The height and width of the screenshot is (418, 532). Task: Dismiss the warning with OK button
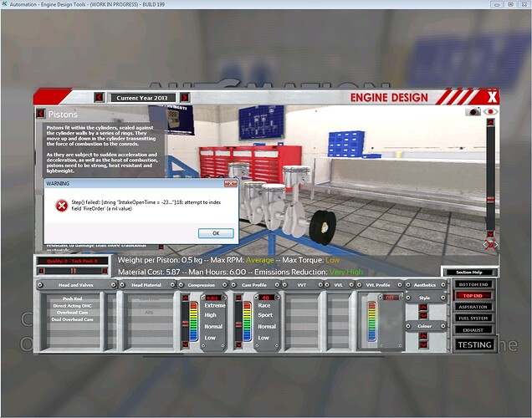point(216,233)
